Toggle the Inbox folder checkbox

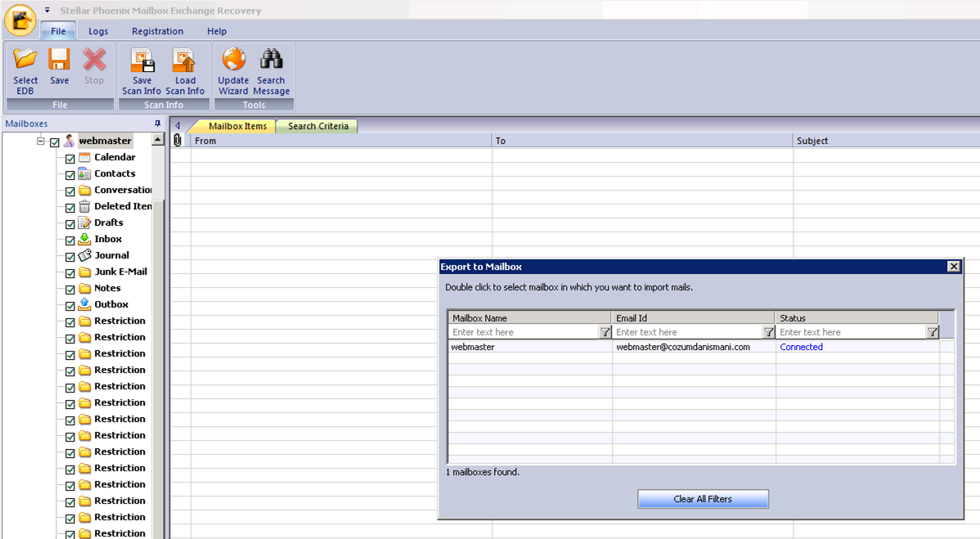pos(70,240)
